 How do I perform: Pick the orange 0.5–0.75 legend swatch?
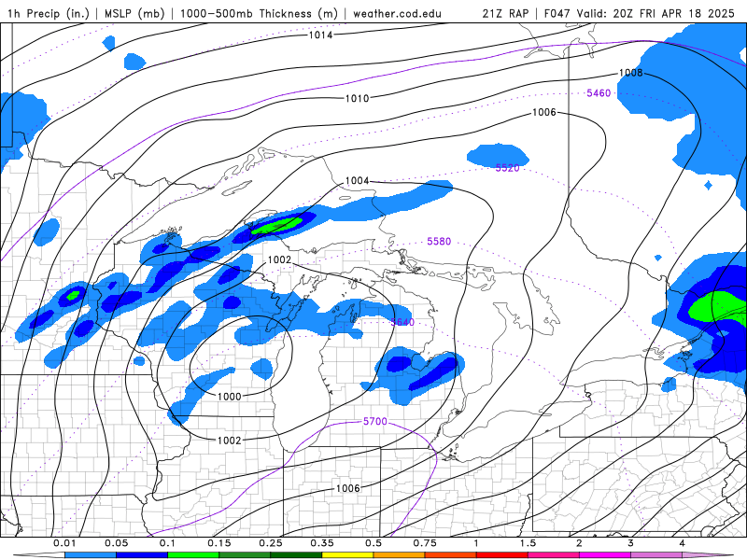tap(399, 555)
